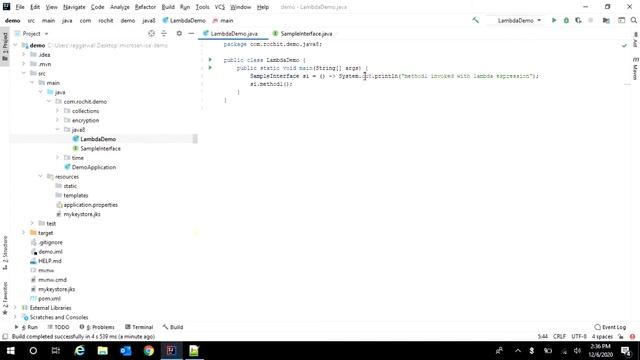Open Search Everywhere magnifier icon
Image resolution: width=640 pixels, height=360 pixels.
tap(634, 20)
